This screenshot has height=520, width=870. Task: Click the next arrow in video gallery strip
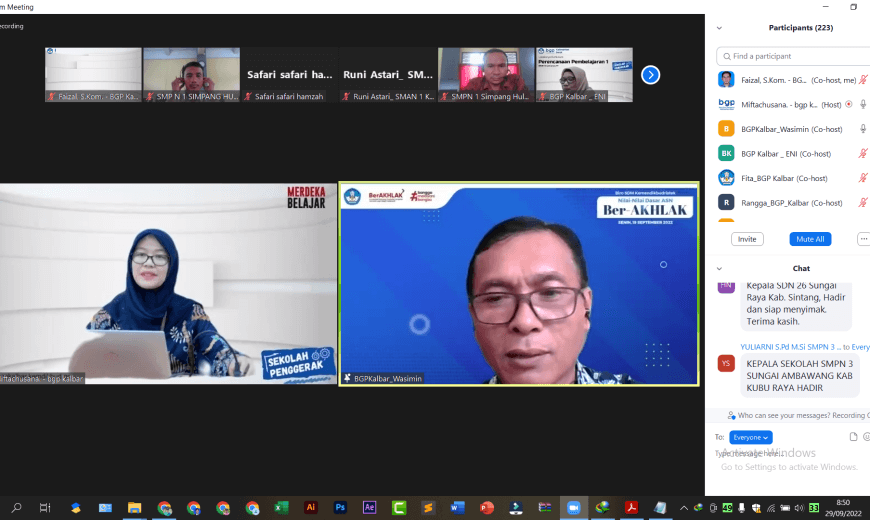[650, 75]
